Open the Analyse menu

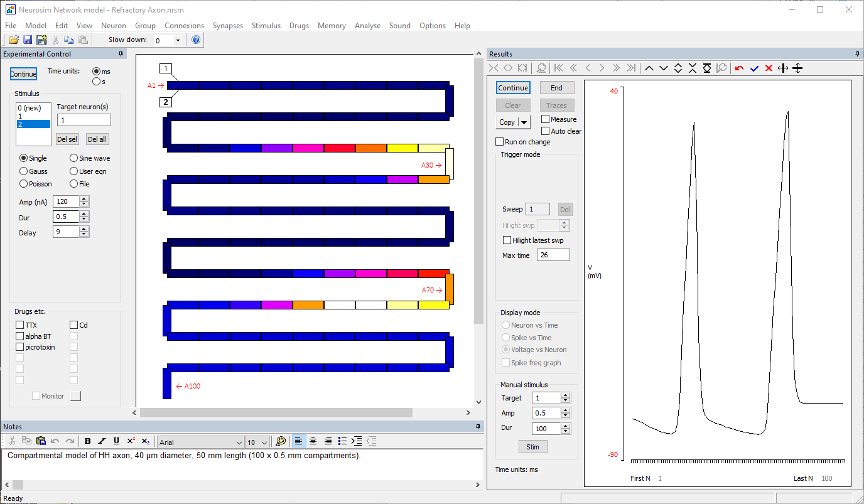pyautogui.click(x=368, y=26)
